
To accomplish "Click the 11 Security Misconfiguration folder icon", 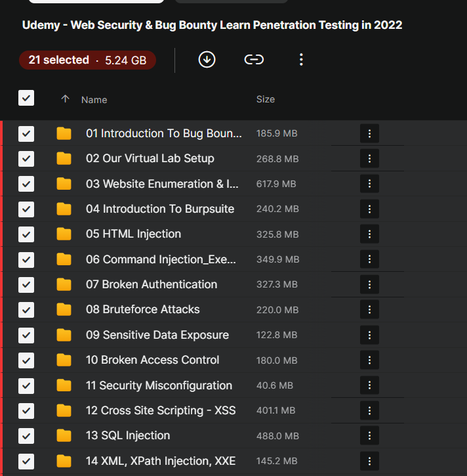I will point(64,385).
